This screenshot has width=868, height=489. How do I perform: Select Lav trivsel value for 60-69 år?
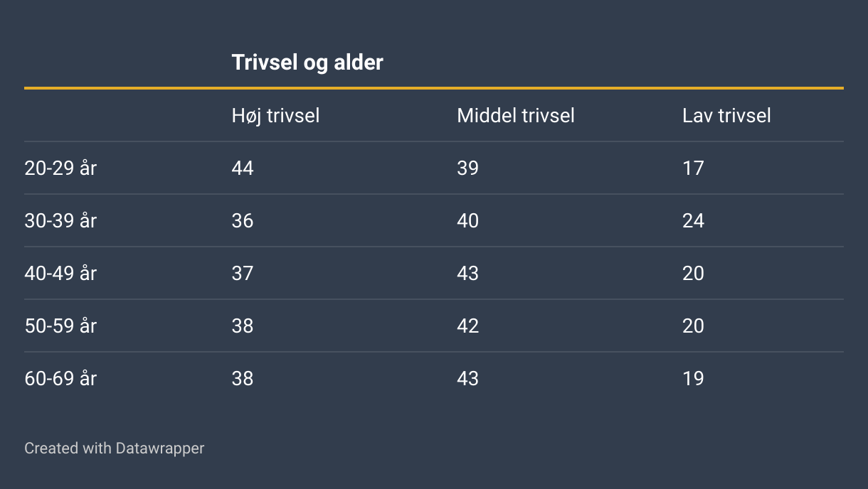point(693,379)
